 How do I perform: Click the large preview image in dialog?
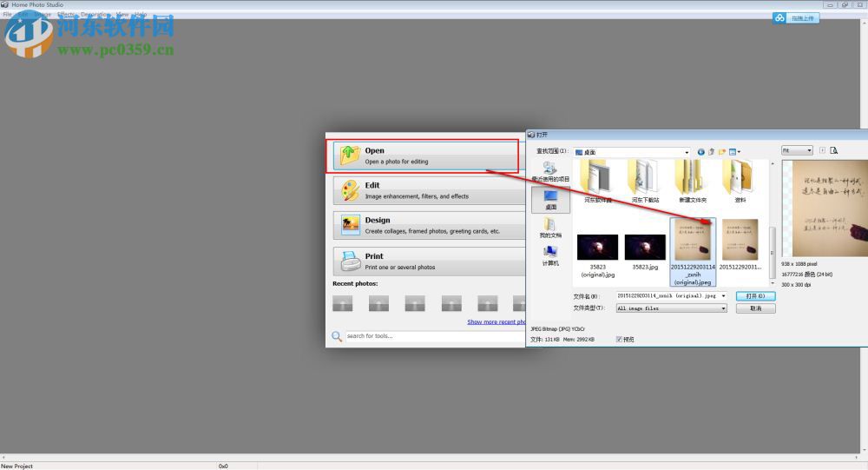point(825,208)
